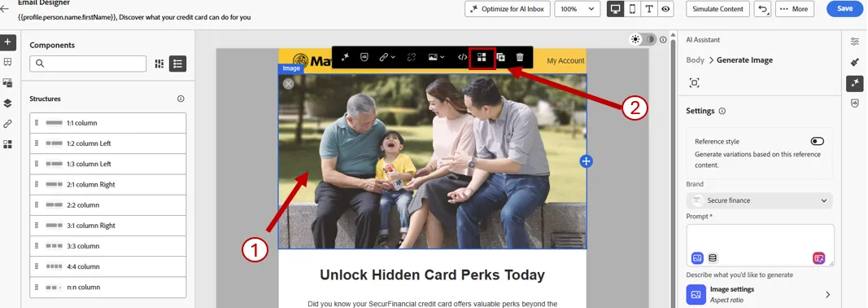Duplicate the selected image component
868x308 pixels.
500,56
